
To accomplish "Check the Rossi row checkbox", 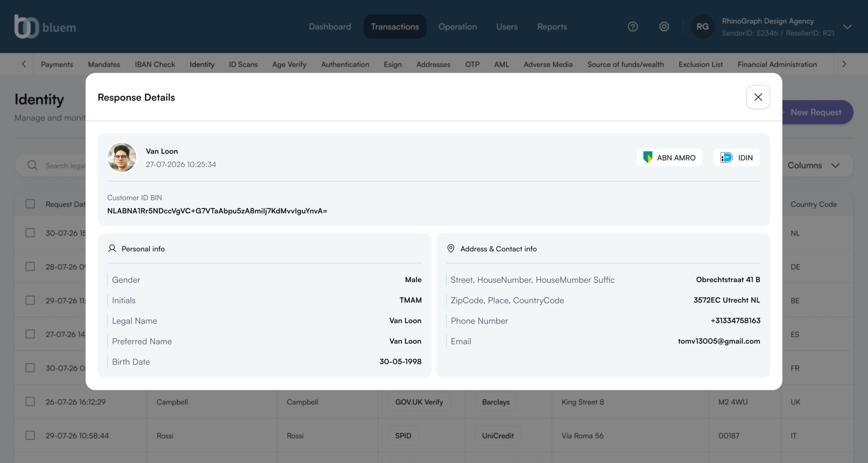I will 30,435.
